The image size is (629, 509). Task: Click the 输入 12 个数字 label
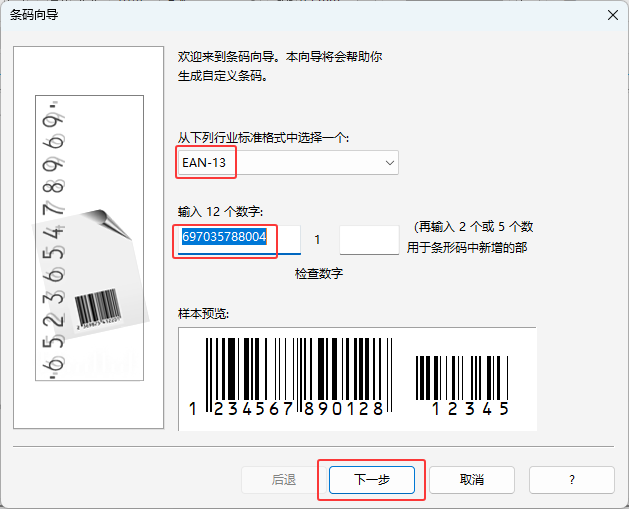220,211
